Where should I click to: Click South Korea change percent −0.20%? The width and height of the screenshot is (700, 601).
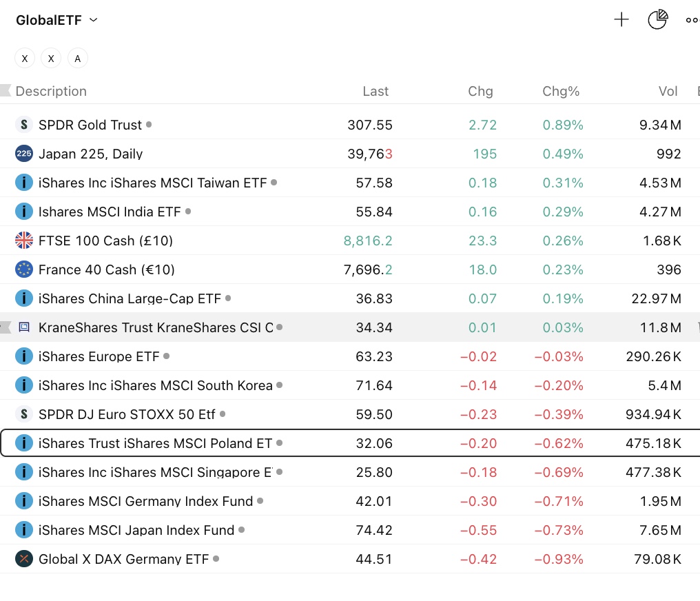point(559,385)
